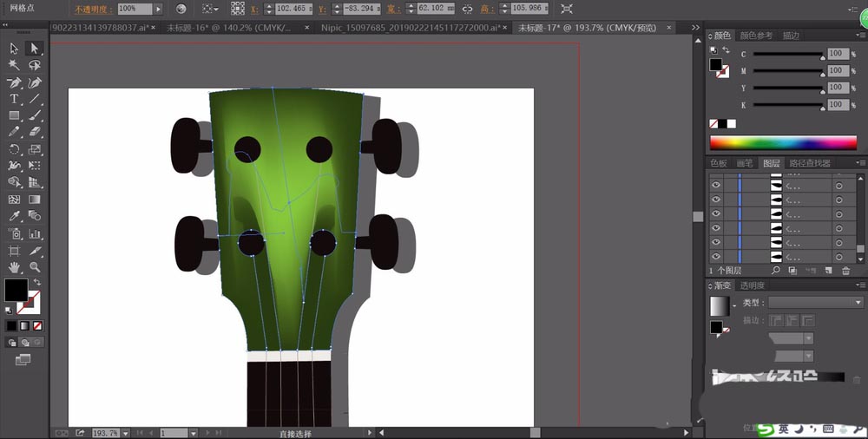Choose the Magic Wand tool
Viewport: 868px width, 439px height.
(15, 65)
